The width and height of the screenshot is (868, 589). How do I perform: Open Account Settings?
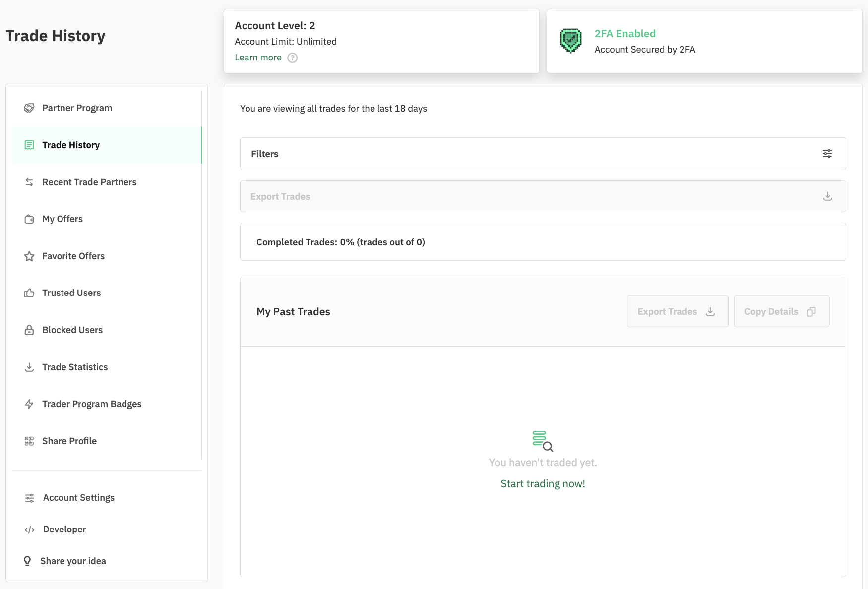pos(78,498)
